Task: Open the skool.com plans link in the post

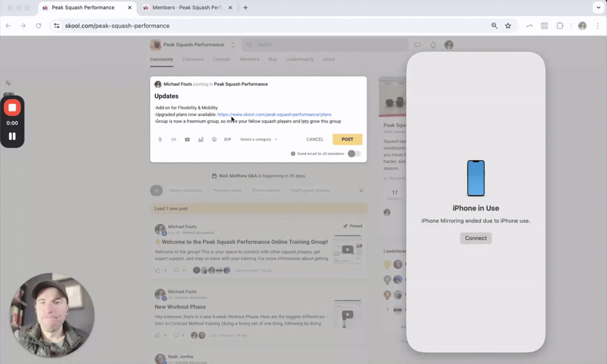Action: (x=274, y=114)
